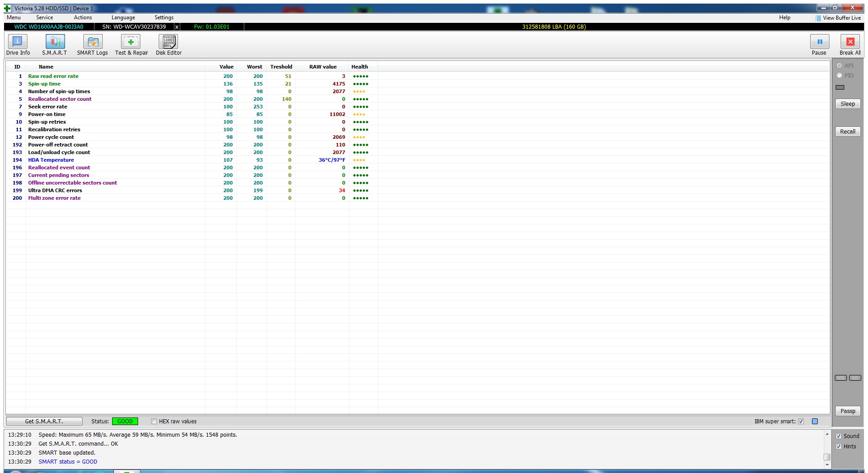Open the Service menu

point(44,17)
